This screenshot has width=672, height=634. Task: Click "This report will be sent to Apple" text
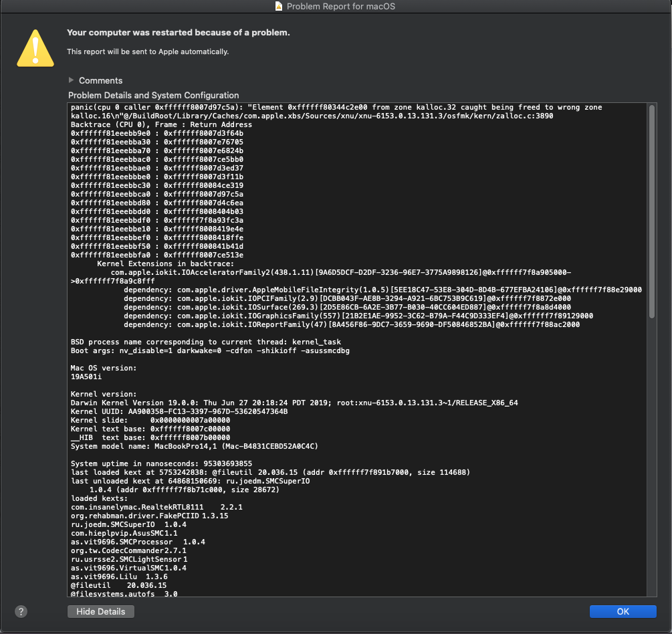coord(147,51)
